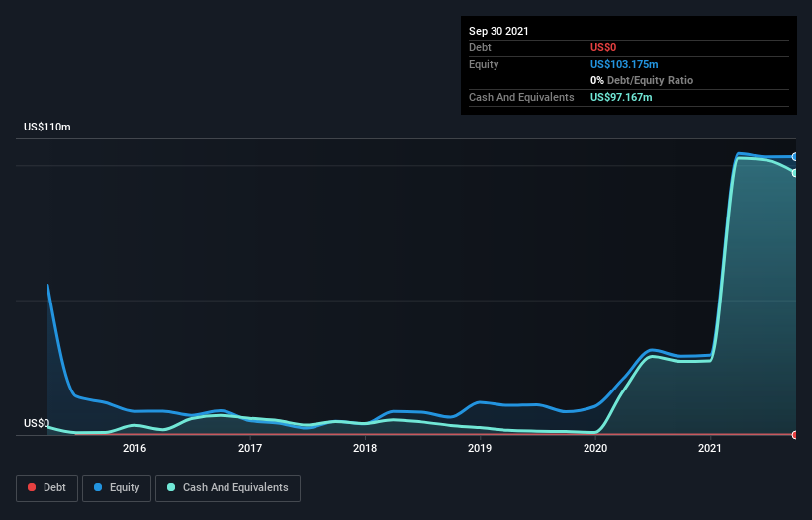Click the 2019 x-axis label
This screenshot has width=812, height=520.
click(480, 448)
